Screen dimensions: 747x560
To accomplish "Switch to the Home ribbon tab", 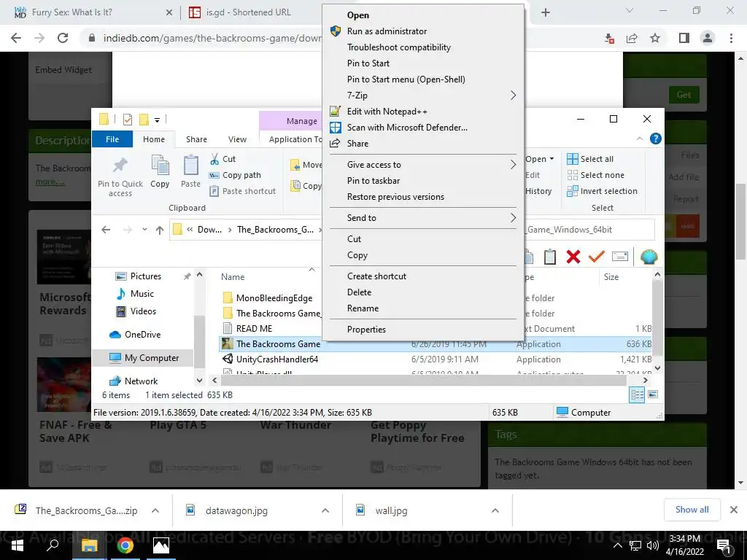I will pos(154,139).
